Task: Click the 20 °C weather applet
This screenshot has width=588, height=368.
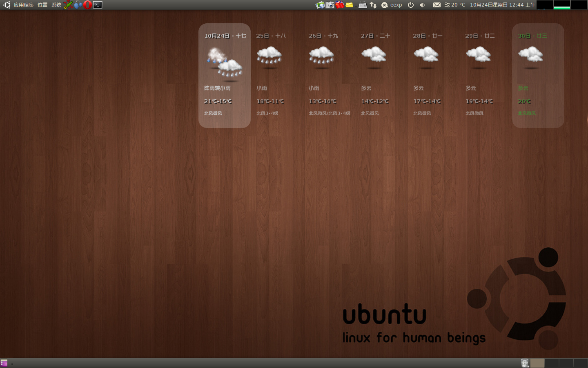Action: click(x=455, y=5)
